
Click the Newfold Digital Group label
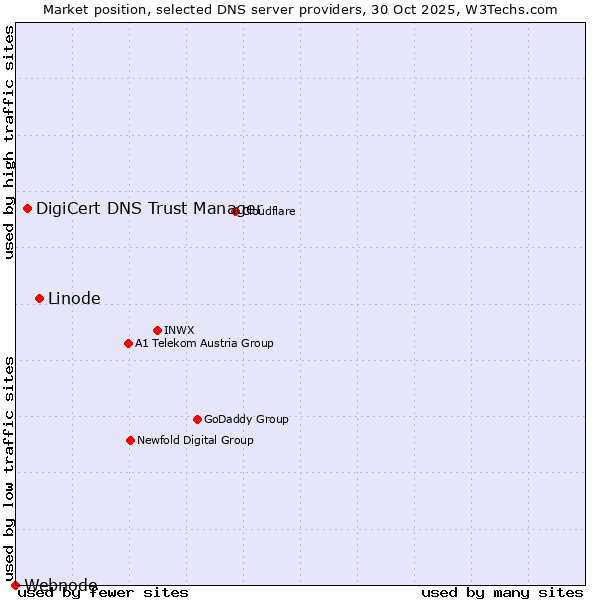195,440
